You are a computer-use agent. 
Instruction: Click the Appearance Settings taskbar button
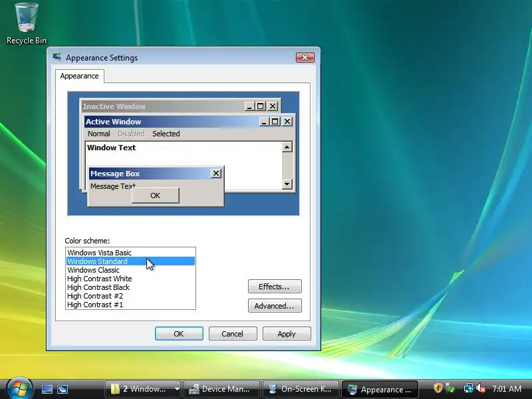tap(380, 389)
